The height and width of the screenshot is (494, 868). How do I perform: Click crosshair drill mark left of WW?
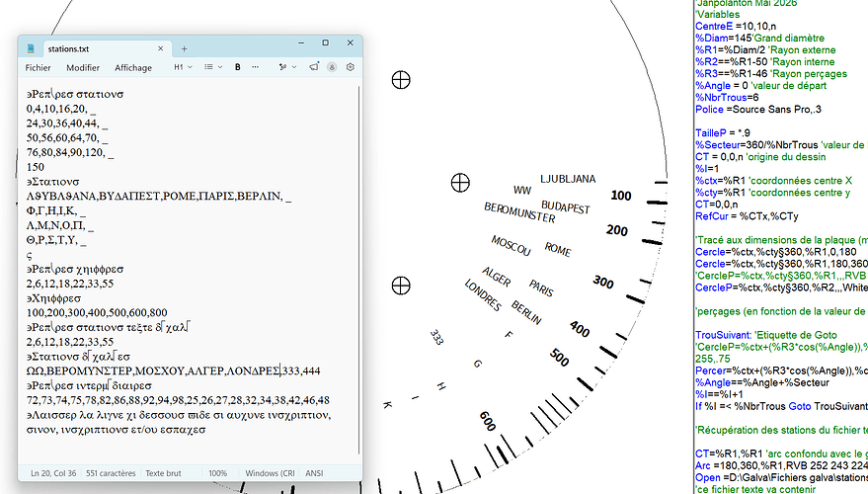tap(460, 183)
